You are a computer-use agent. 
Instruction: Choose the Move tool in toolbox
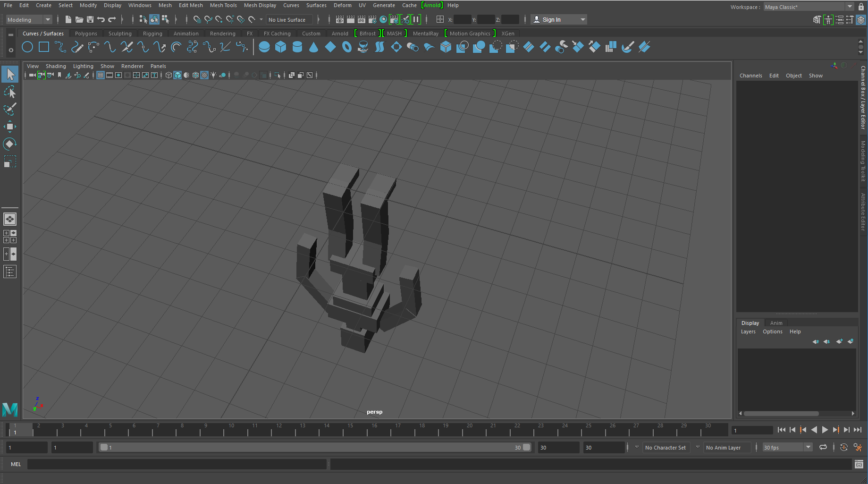coord(9,127)
